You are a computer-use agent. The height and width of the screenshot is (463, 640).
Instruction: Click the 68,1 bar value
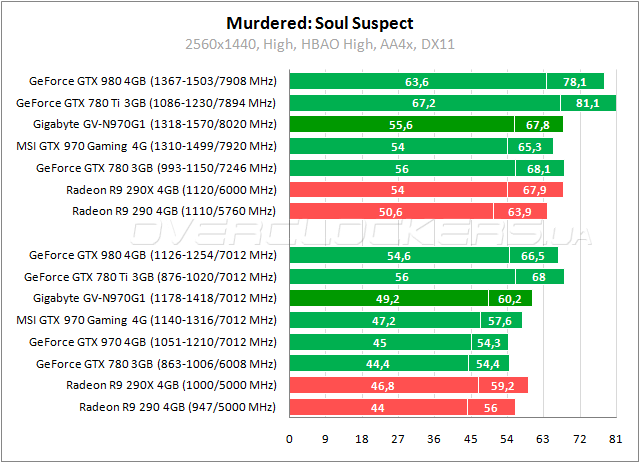(539, 169)
